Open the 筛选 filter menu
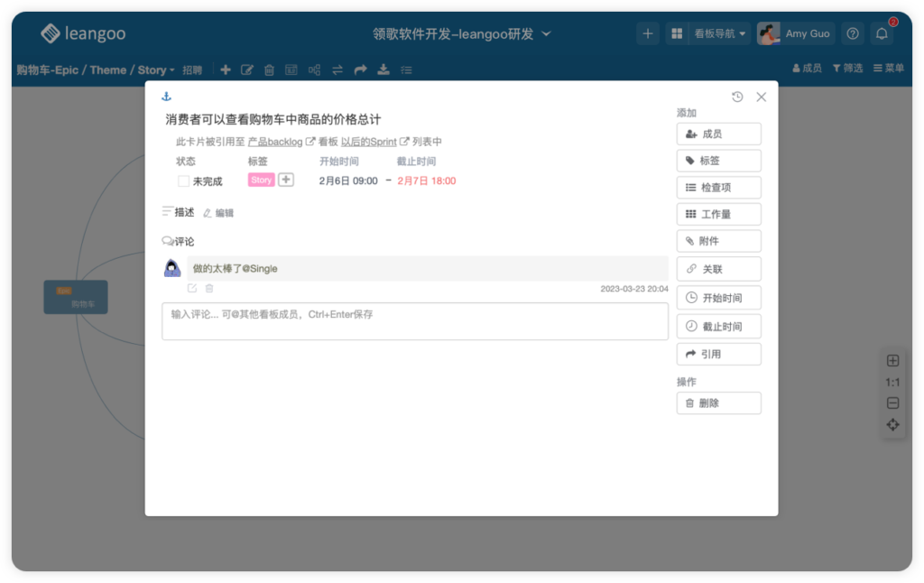 click(846, 69)
